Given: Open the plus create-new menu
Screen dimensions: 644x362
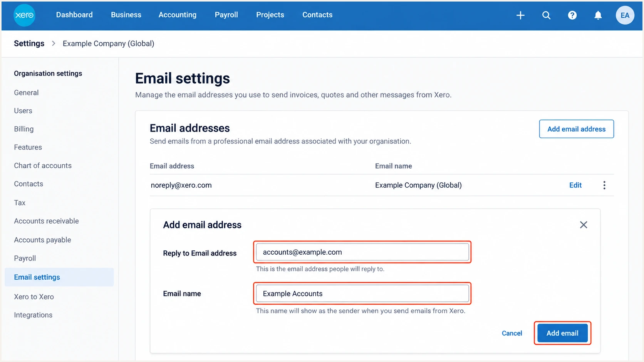Looking at the screenshot, I should [520, 15].
